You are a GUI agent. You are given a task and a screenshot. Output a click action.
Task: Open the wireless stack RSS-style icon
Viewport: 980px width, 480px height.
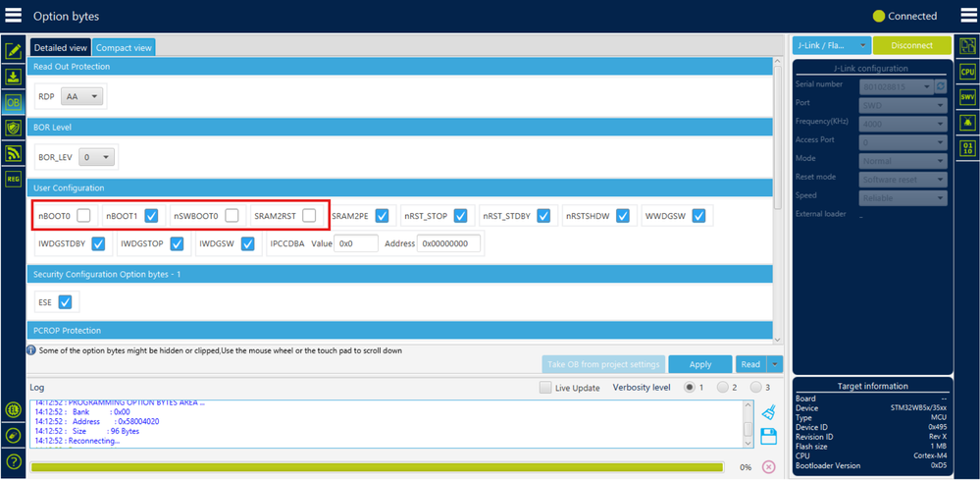[x=13, y=153]
